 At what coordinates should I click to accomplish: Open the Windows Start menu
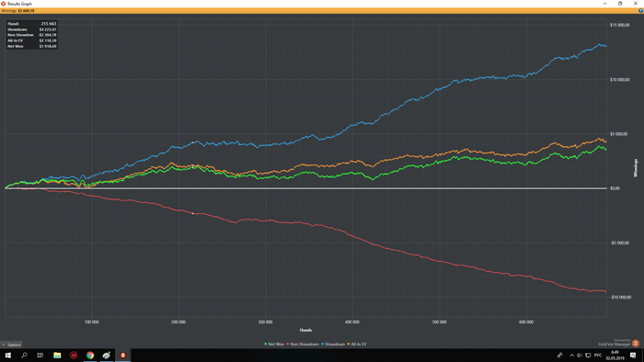click(7, 355)
